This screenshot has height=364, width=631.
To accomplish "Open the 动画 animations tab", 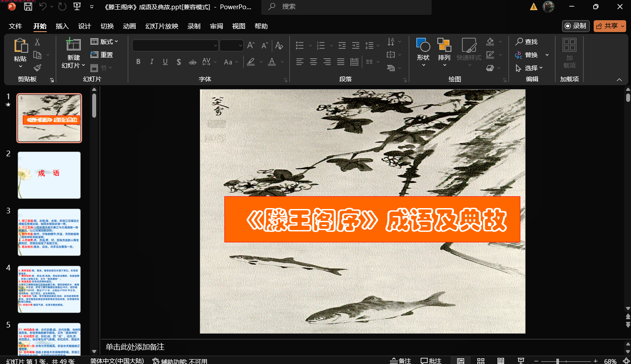I will click(130, 26).
